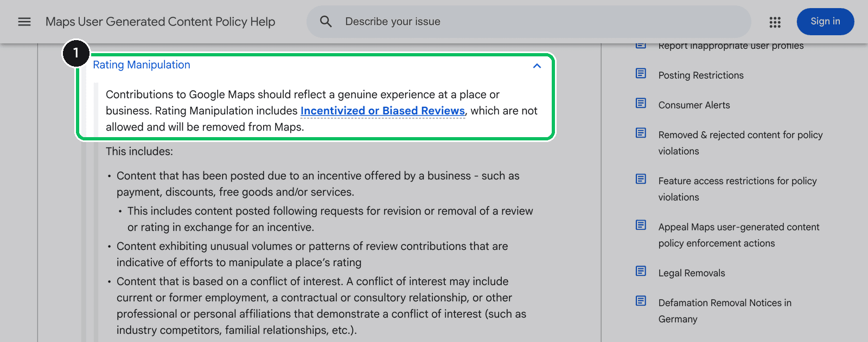Click document icon beside Legal Removals
Screen dimensions: 868x342
641,271
